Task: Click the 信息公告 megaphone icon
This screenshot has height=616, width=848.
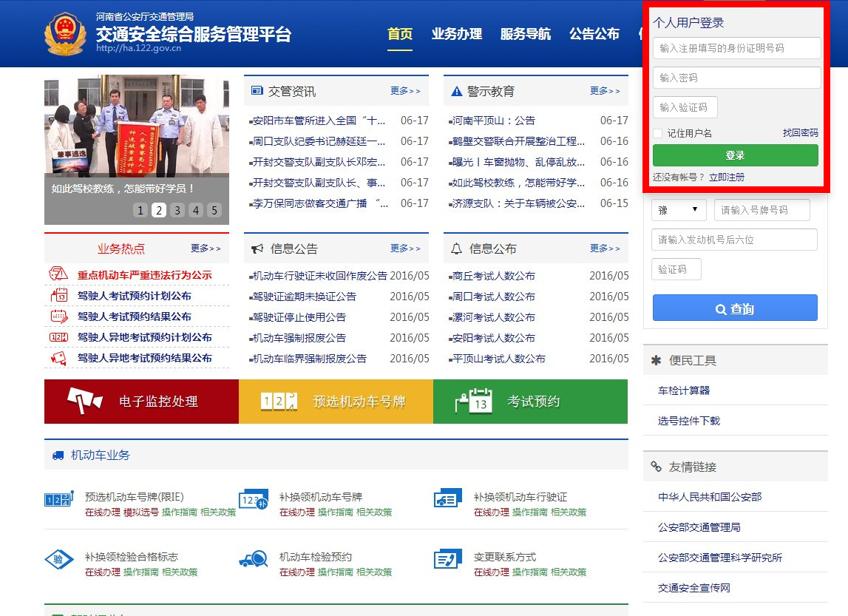Action: point(255,248)
